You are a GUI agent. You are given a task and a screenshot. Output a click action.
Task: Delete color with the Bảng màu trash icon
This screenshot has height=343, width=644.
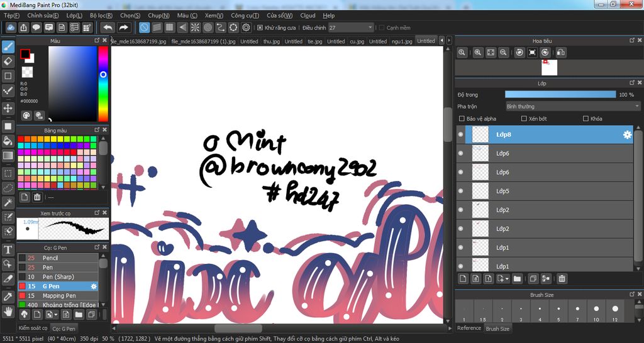(x=37, y=197)
